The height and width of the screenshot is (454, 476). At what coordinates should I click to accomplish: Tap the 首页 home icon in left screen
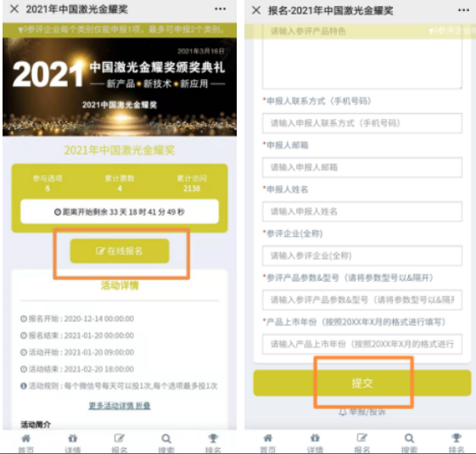pos(25,443)
